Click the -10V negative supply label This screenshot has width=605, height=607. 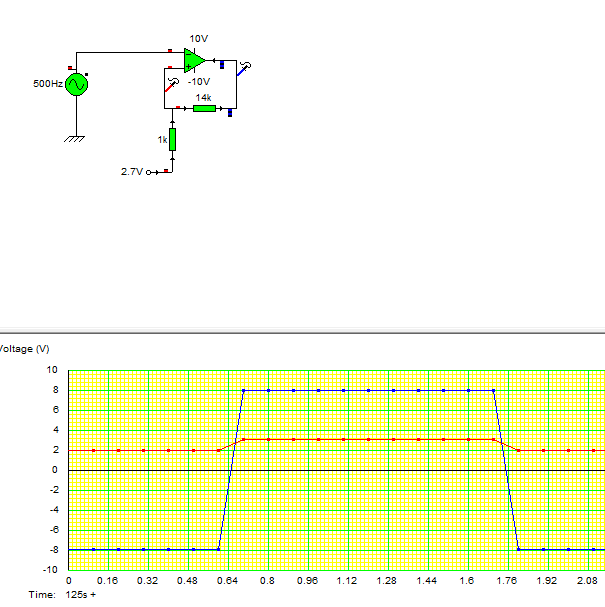coord(199,82)
